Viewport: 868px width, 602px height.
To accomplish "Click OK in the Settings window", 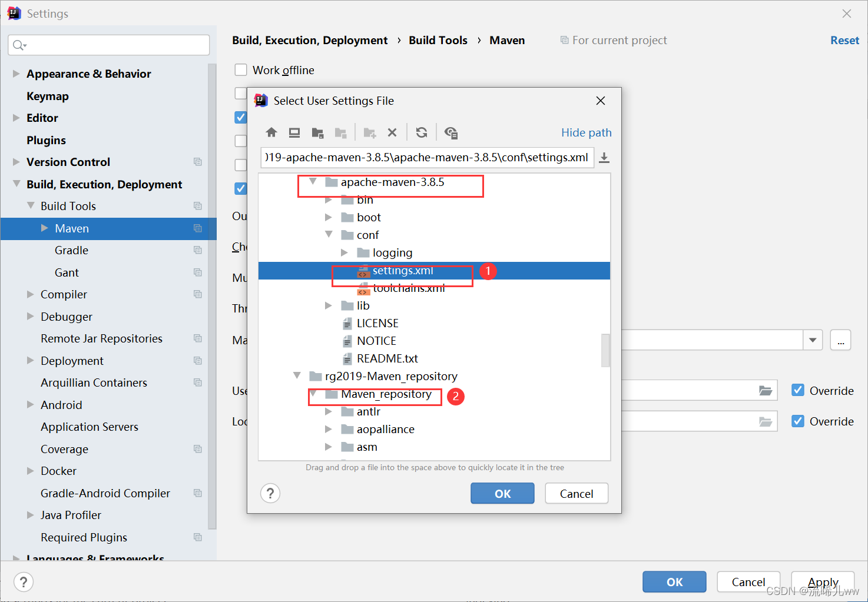I will point(674,581).
